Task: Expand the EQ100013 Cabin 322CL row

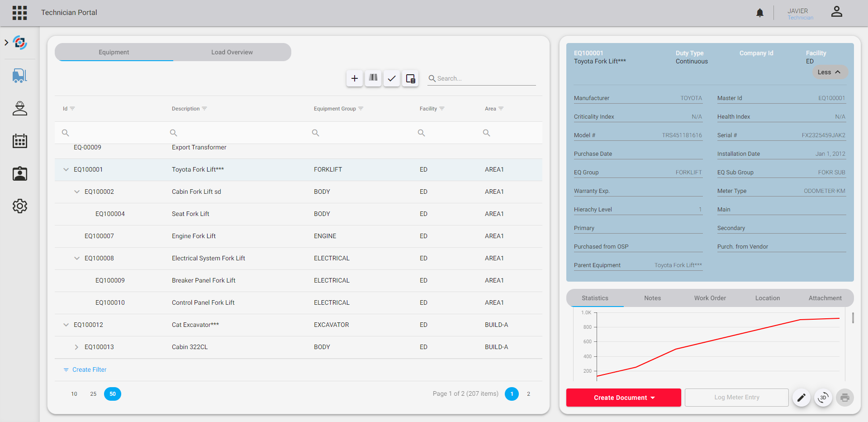Action: click(x=76, y=347)
